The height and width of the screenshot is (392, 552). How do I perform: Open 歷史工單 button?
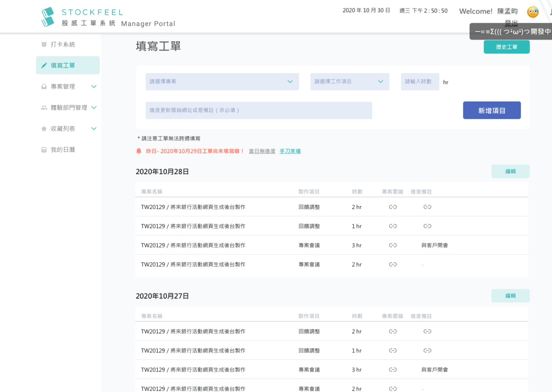(506, 47)
